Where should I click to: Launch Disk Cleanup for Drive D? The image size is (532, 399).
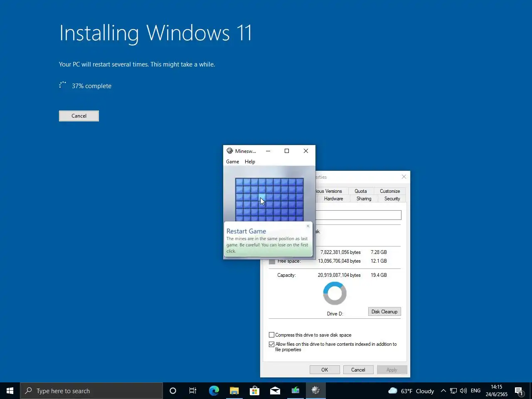(x=384, y=312)
